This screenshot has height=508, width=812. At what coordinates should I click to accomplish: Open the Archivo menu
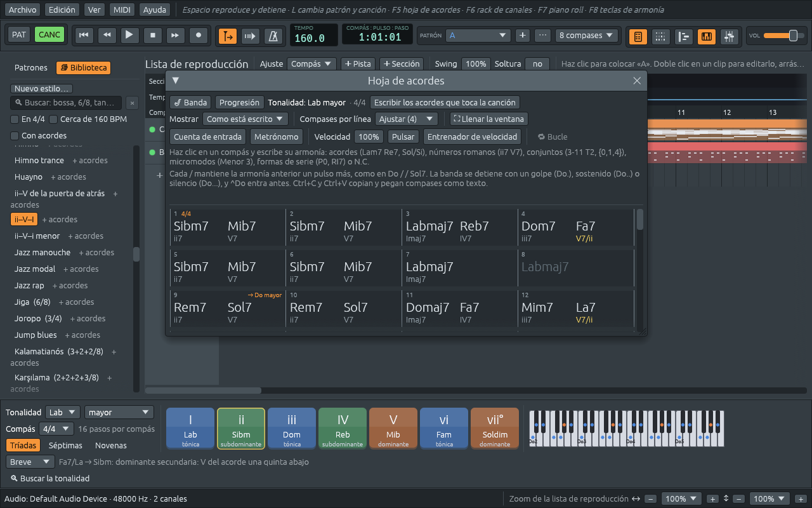23,10
